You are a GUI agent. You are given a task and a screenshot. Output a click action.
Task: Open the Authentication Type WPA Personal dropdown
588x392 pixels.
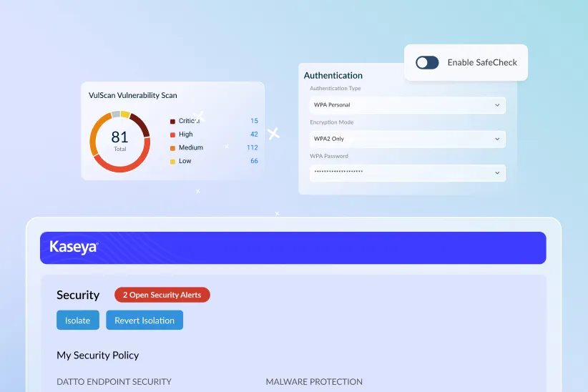pyautogui.click(x=407, y=105)
